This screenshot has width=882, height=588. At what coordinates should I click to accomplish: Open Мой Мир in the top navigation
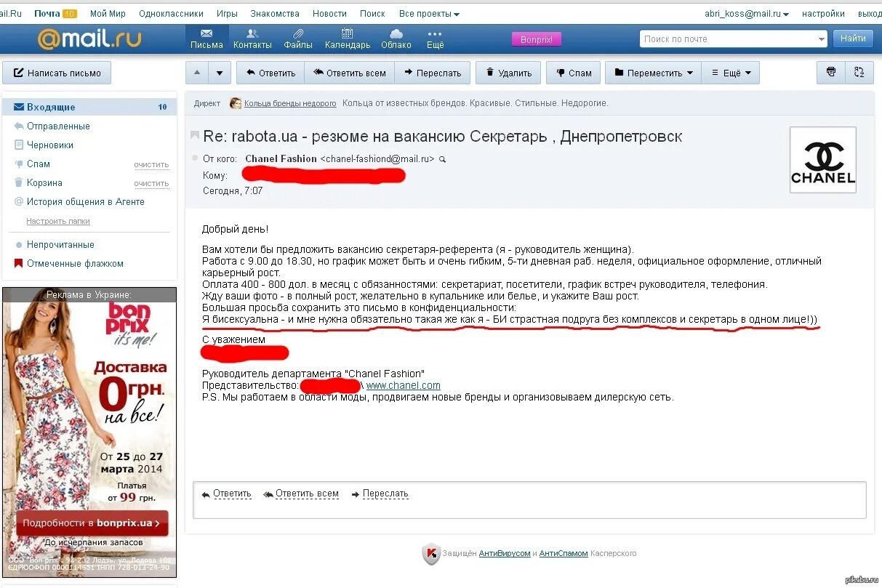point(108,14)
